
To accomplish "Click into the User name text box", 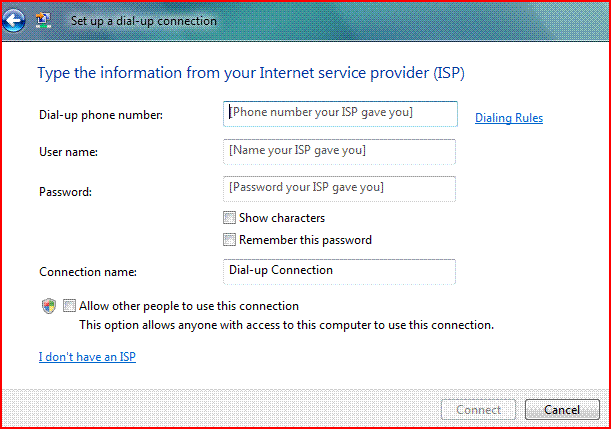I will pyautogui.click(x=339, y=152).
